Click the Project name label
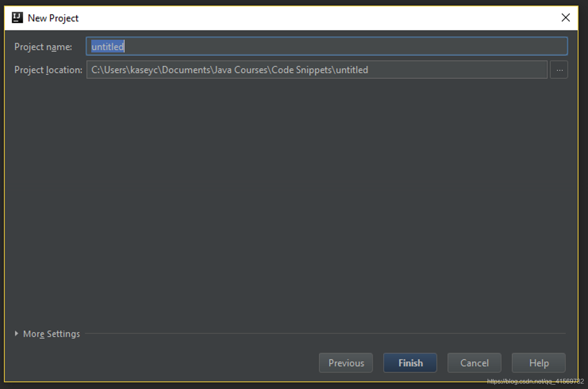 click(43, 47)
